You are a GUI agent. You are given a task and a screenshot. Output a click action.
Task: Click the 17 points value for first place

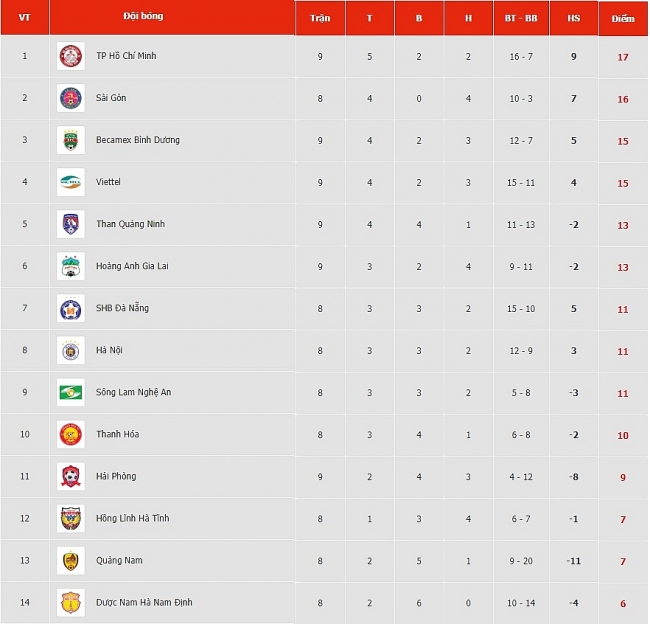click(623, 57)
